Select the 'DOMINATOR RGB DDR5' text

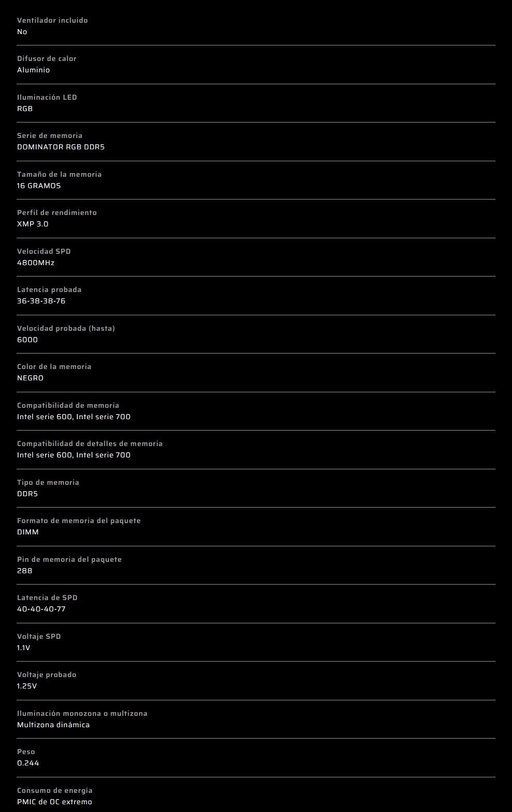tap(61, 147)
